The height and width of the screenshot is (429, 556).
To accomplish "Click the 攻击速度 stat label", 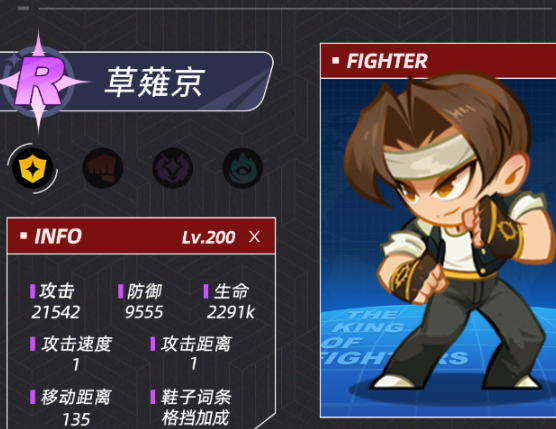I will tap(76, 344).
